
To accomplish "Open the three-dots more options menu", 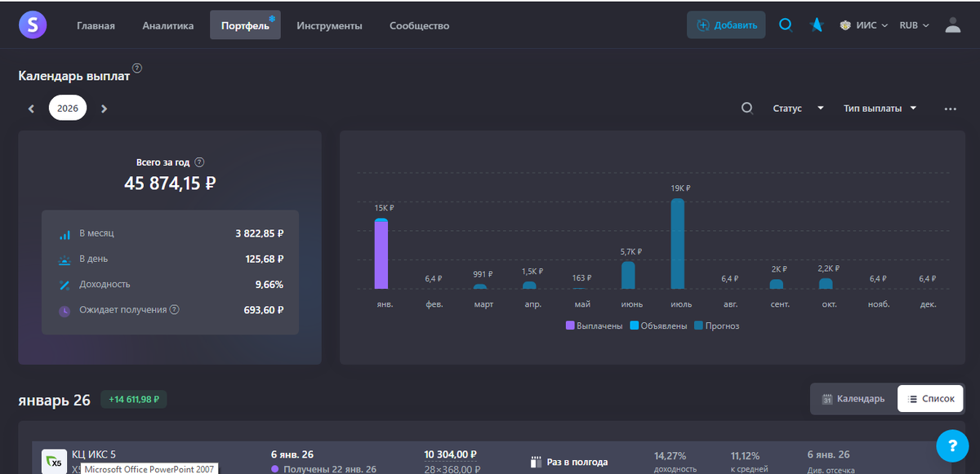I will coord(950,109).
